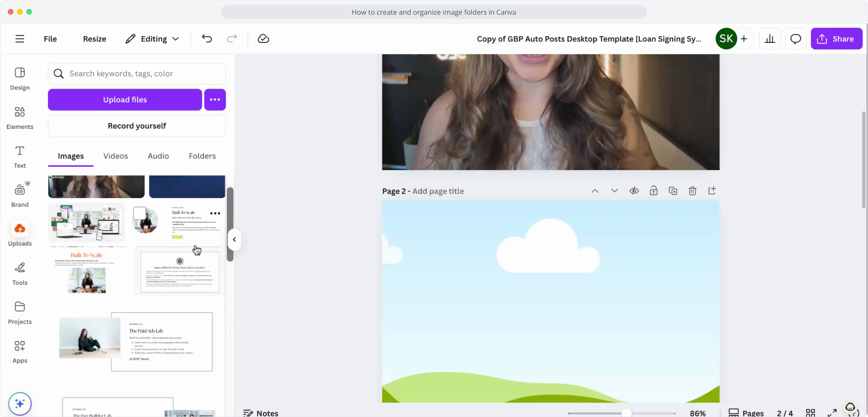Undo the last action
The height and width of the screenshot is (417, 868).
[x=207, y=39]
